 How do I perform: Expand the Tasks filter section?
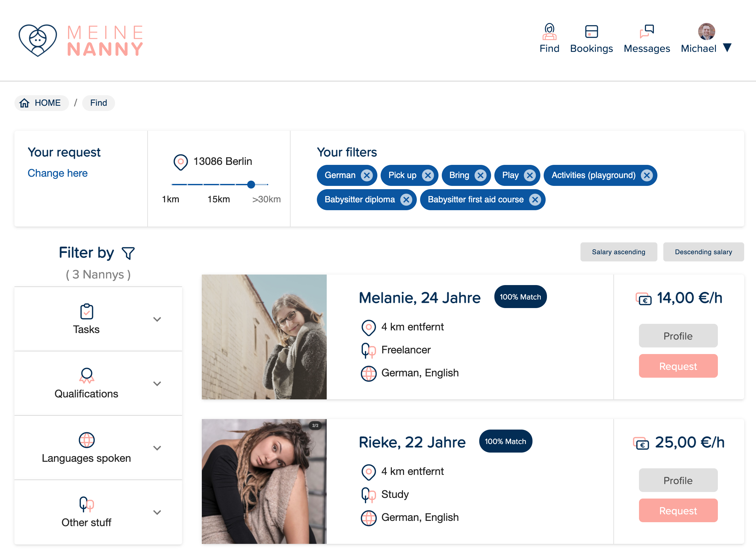pyautogui.click(x=157, y=319)
